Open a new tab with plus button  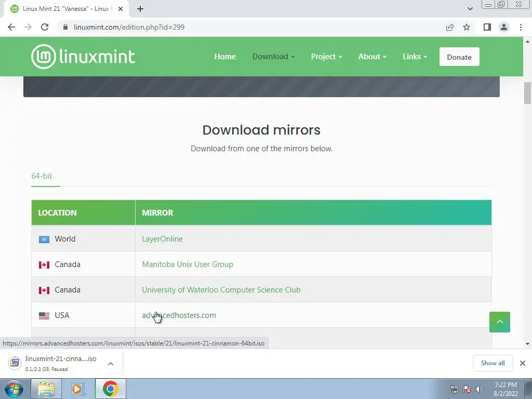pos(140,9)
